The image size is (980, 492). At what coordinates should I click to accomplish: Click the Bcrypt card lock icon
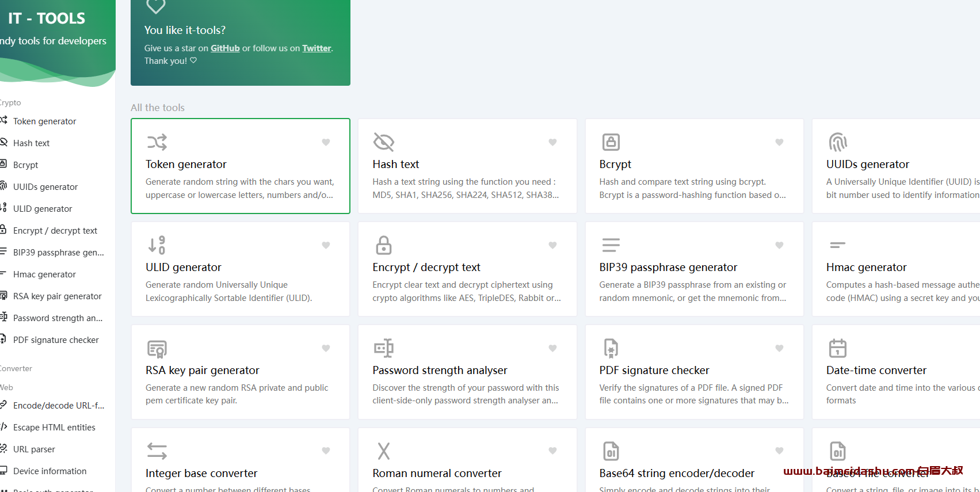pyautogui.click(x=611, y=142)
